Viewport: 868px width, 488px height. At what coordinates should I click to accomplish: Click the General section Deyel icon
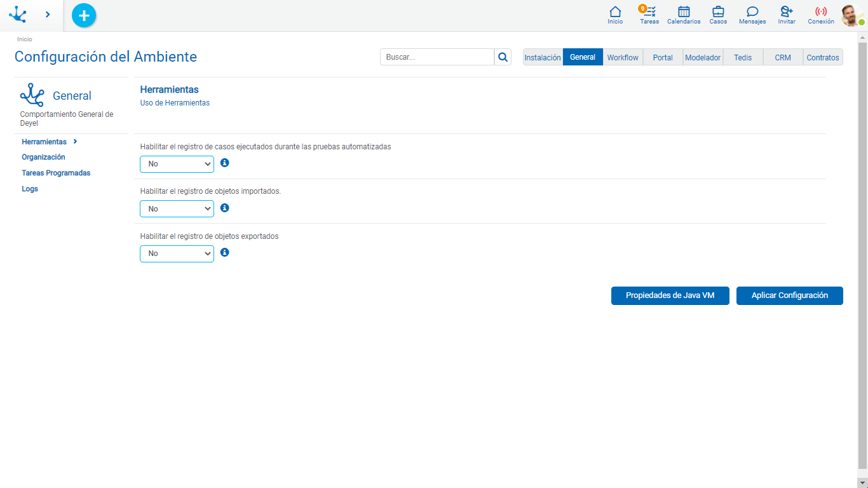(32, 95)
